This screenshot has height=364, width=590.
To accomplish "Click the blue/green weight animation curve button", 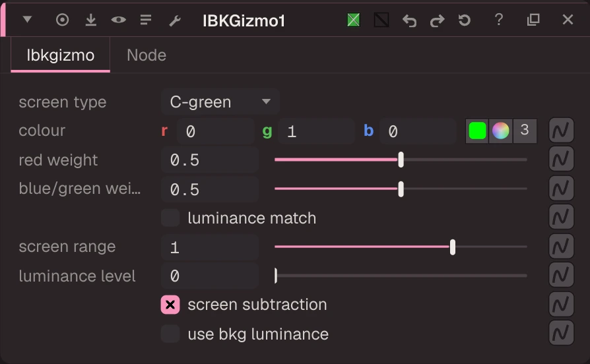I will [561, 188].
